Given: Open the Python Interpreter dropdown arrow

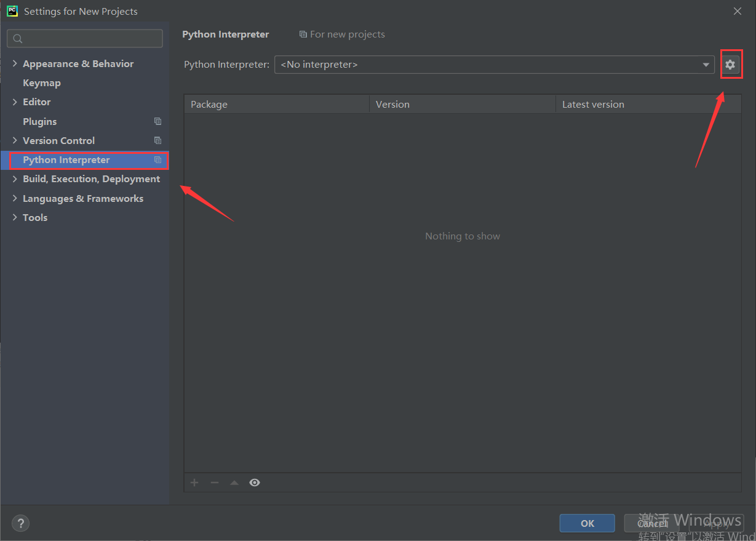Looking at the screenshot, I should point(706,65).
